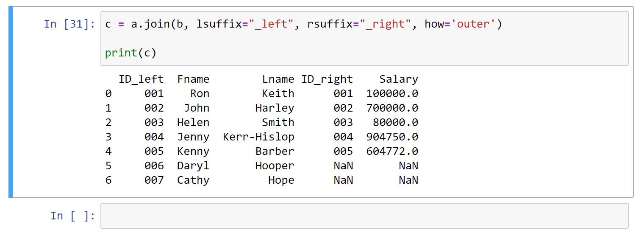Image resolution: width=644 pixels, height=244 pixels.
Task: Click the ID_right column header
Action: point(327,79)
